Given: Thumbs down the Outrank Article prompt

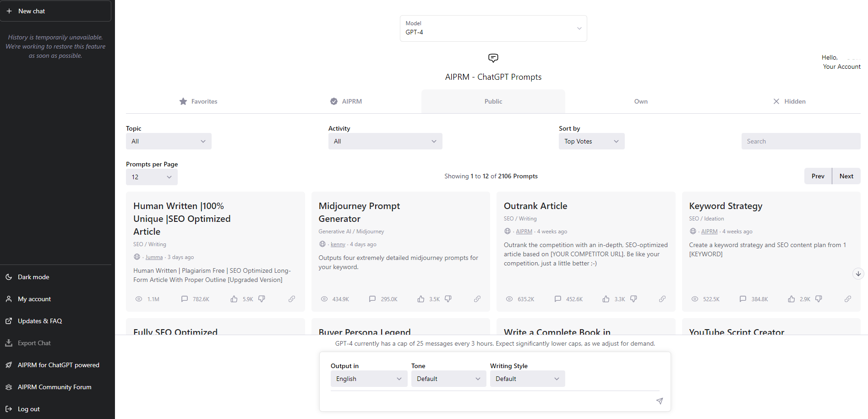Looking at the screenshot, I should pos(633,299).
